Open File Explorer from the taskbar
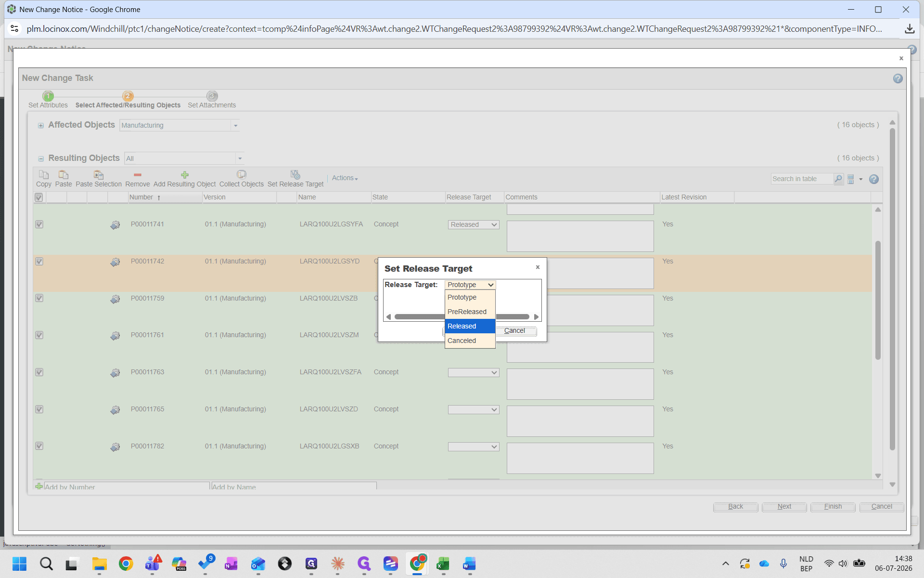 click(99, 564)
